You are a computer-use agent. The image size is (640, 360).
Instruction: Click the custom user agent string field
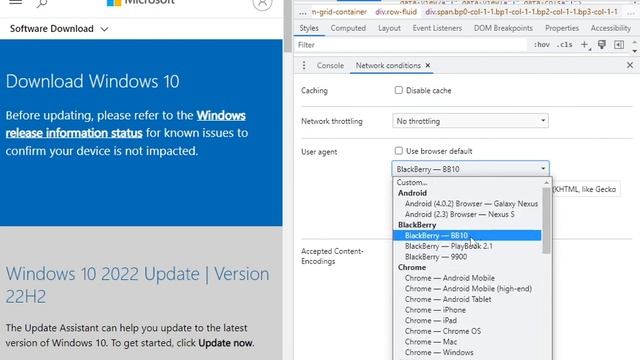point(586,189)
